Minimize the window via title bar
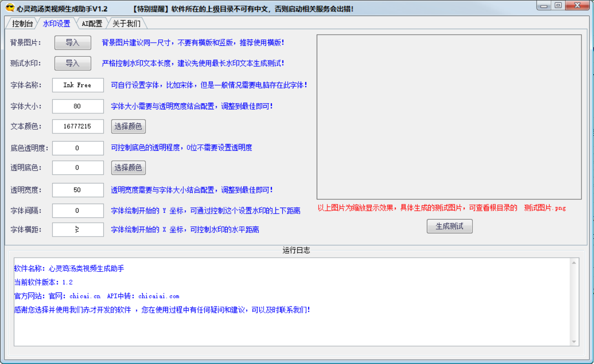This screenshot has height=364, width=594. 544,6
